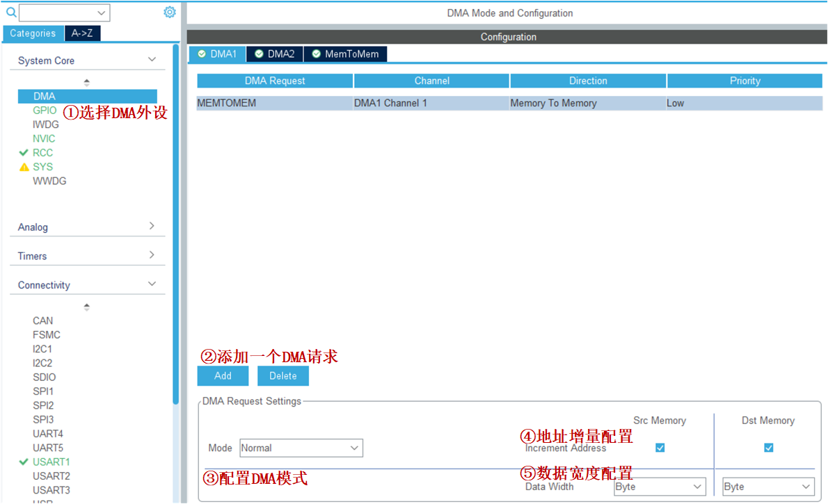Expand the Analog category
Screen dimensions: 828x504
pos(87,227)
